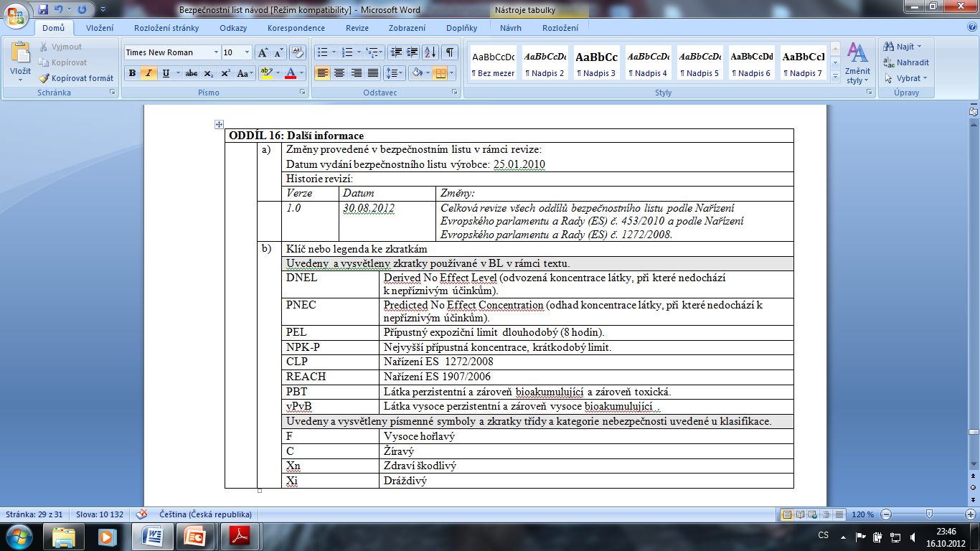Open the font name dropdown
The height and width of the screenshot is (551, 980).
click(216, 52)
